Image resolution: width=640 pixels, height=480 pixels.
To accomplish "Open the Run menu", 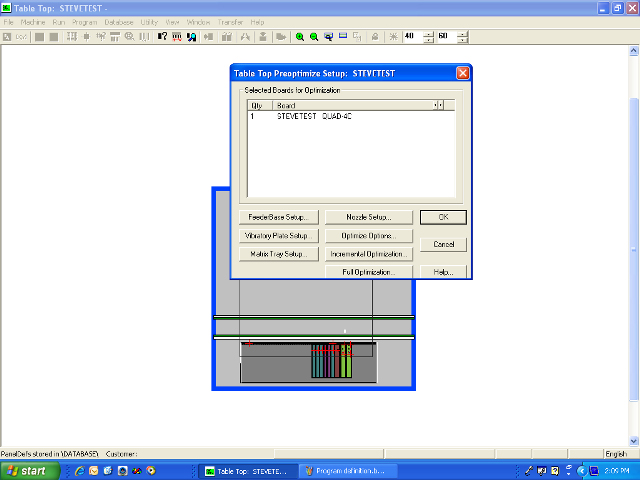I will (59, 22).
